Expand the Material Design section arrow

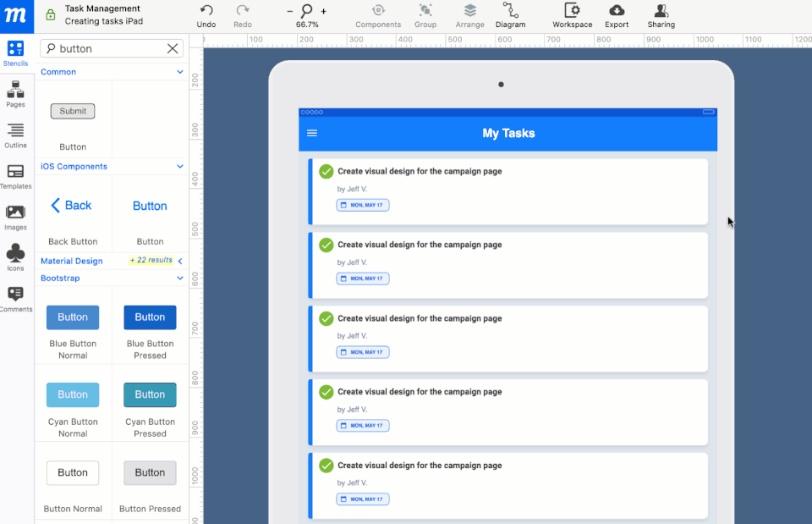[180, 262]
